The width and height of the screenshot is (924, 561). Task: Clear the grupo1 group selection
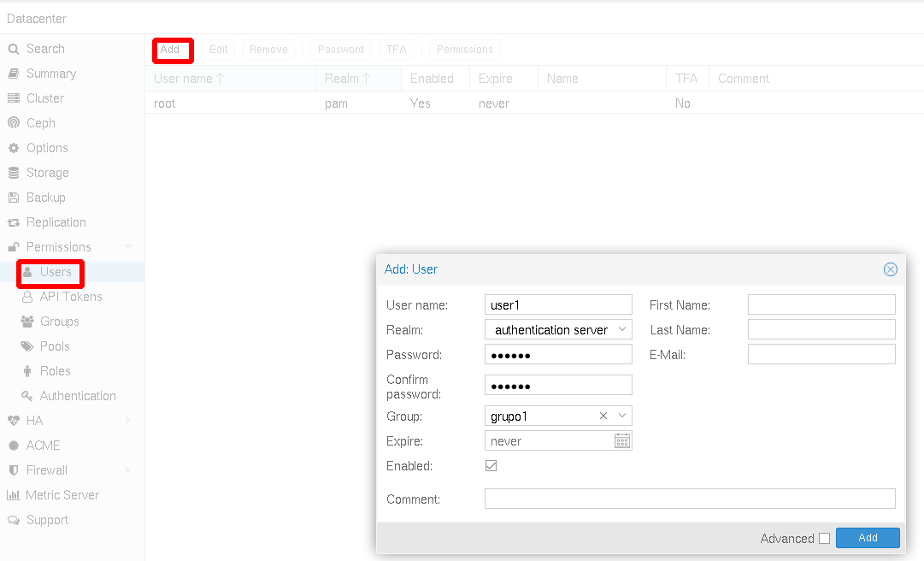pyautogui.click(x=603, y=416)
